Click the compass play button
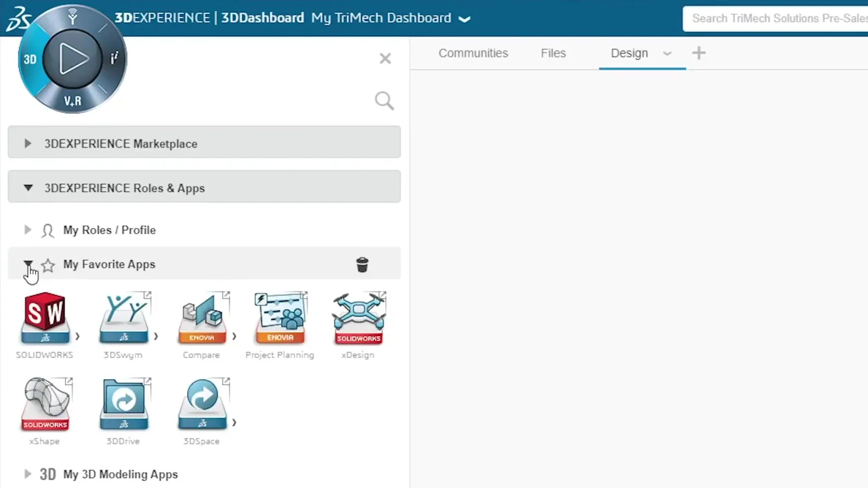This screenshot has width=868, height=488. pyautogui.click(x=73, y=59)
